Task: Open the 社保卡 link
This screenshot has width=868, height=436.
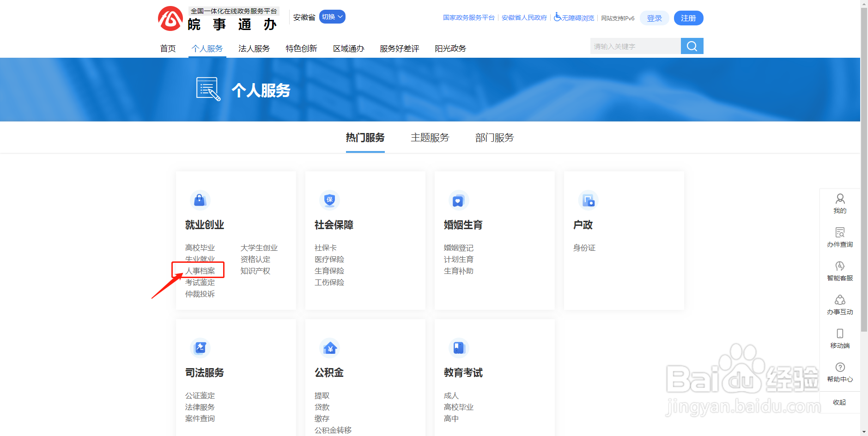Action: point(326,248)
